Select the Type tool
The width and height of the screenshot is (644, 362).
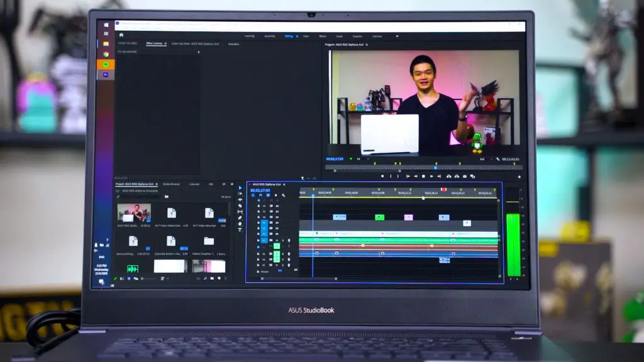point(240,230)
